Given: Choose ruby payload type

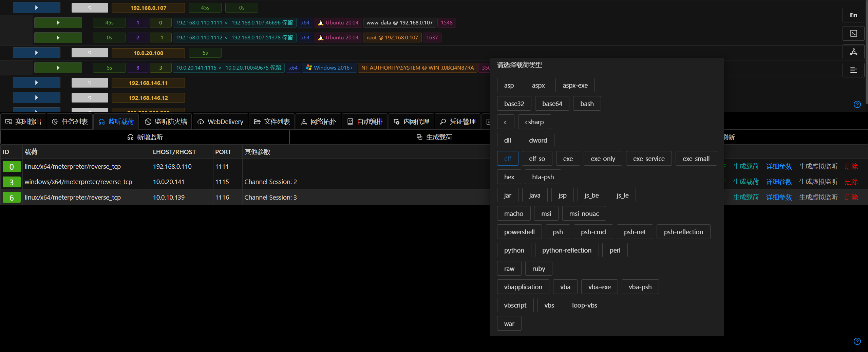Looking at the screenshot, I should (539, 268).
